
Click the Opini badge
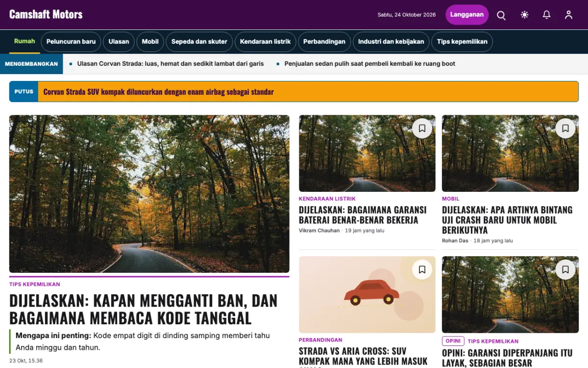point(453,341)
